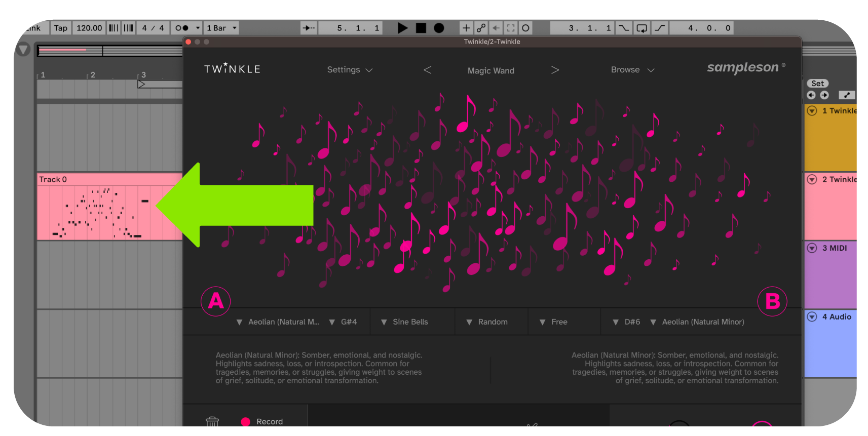Open the Browse presets dropdown
This screenshot has width=868, height=436.
pos(632,70)
